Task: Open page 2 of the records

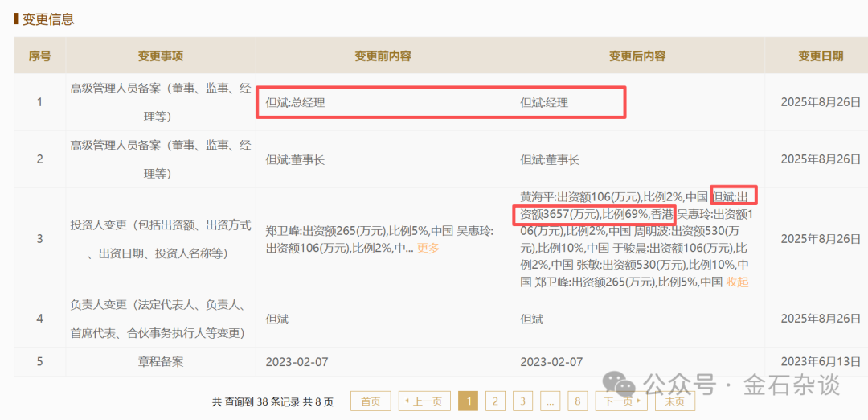Action: pyautogui.click(x=495, y=401)
